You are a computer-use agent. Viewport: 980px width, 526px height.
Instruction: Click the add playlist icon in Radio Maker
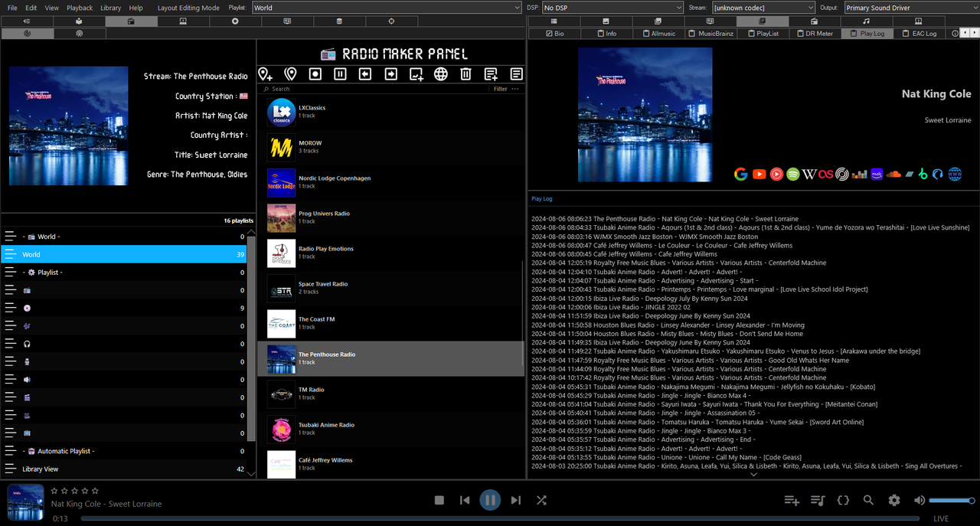[491, 74]
